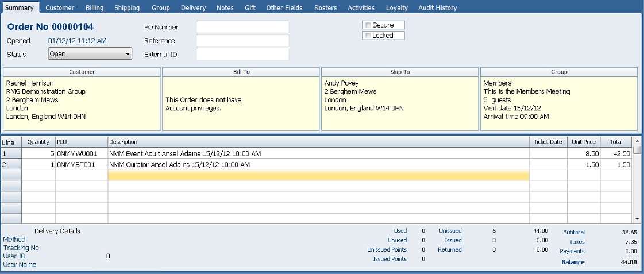The image size is (644, 274).
Task: Click the External ID input box
Action: point(242,55)
